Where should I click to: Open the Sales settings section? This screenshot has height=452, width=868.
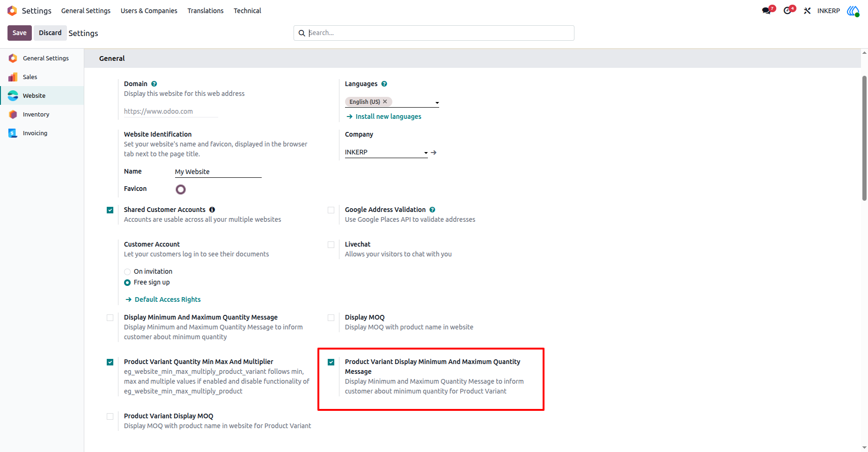coord(42,77)
